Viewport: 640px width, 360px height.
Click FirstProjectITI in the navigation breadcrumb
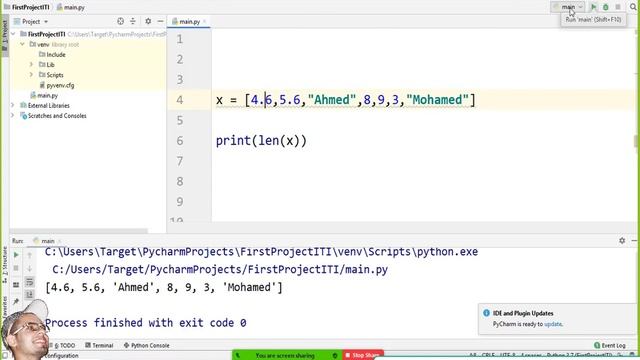[x=27, y=7]
